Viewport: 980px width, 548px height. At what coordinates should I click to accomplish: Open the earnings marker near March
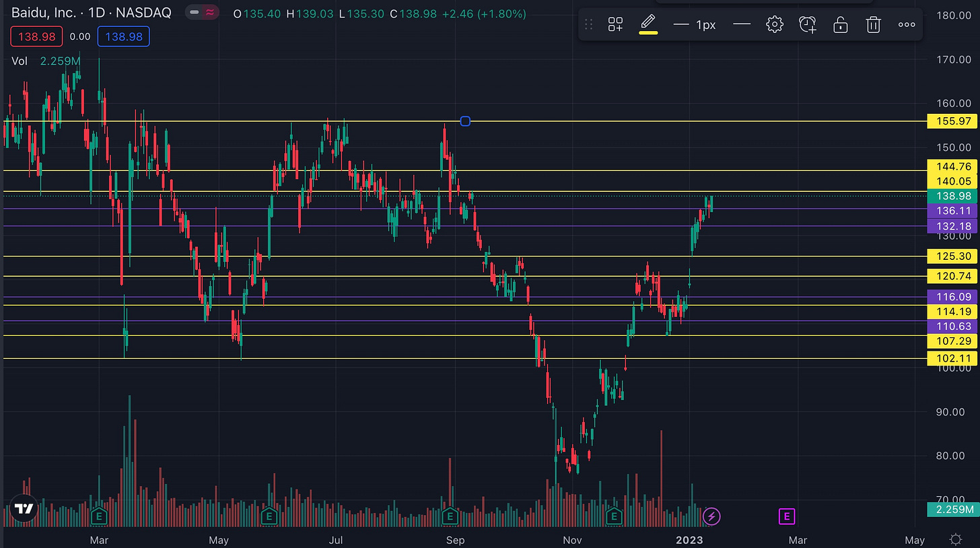pyautogui.click(x=99, y=517)
